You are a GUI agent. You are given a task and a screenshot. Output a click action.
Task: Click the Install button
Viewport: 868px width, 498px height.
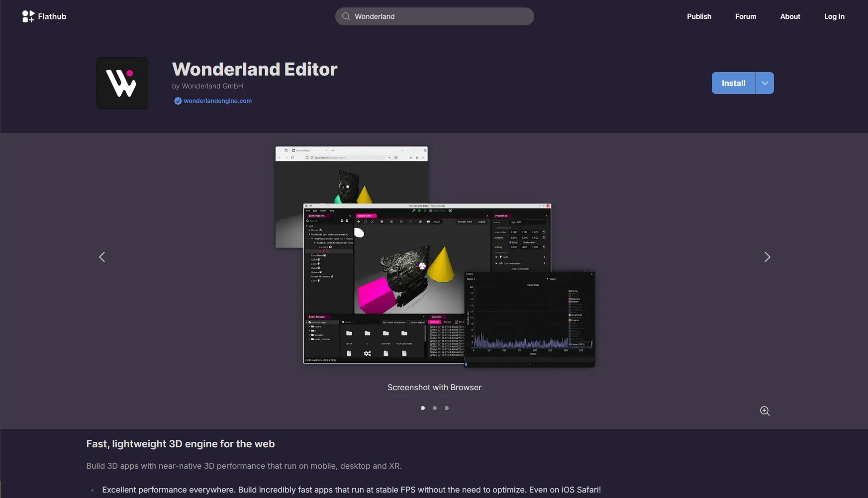pyautogui.click(x=733, y=83)
